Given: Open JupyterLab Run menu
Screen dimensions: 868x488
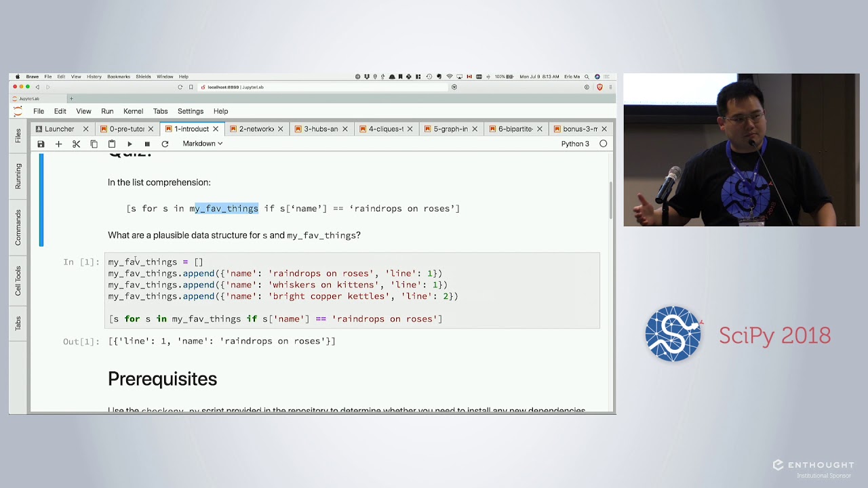Looking at the screenshot, I should pyautogui.click(x=107, y=111).
